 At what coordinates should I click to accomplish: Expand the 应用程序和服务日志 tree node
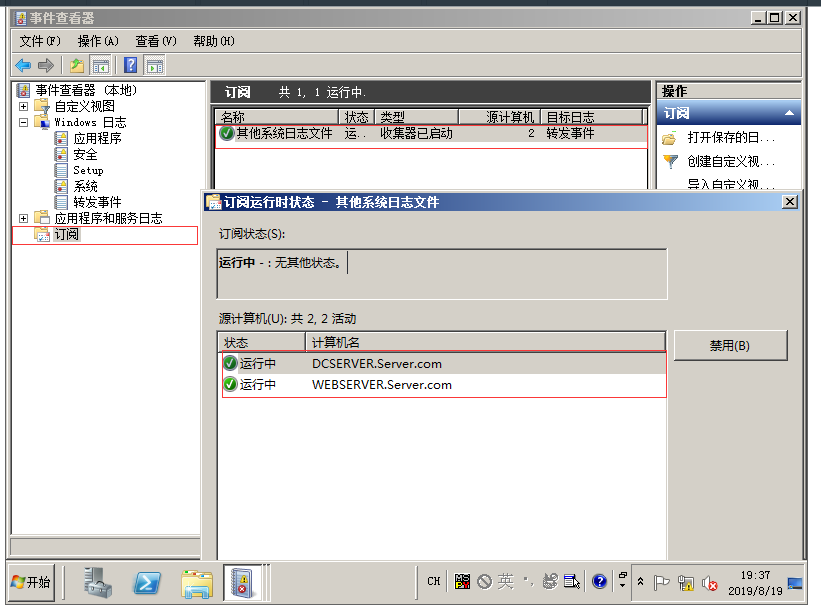pos(23,218)
